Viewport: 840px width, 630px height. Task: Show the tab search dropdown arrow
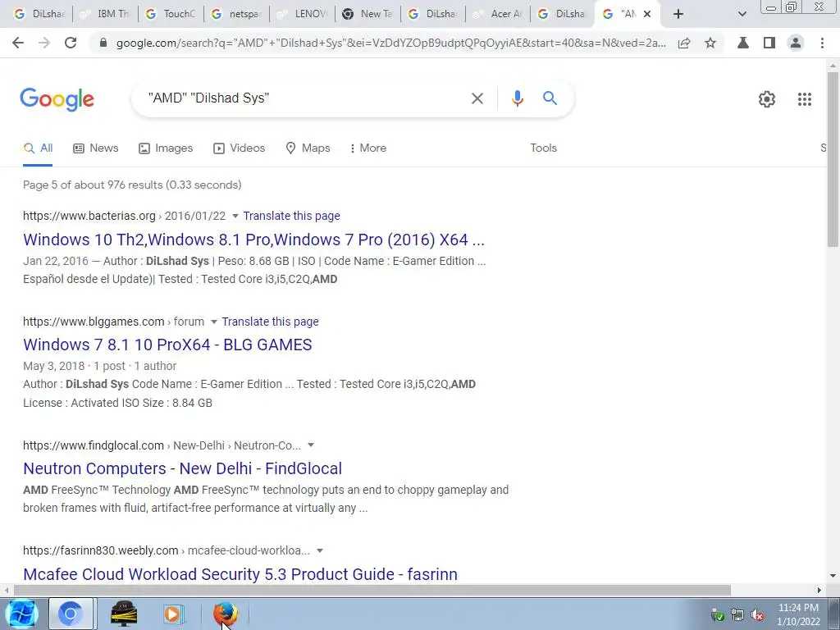pyautogui.click(x=742, y=14)
